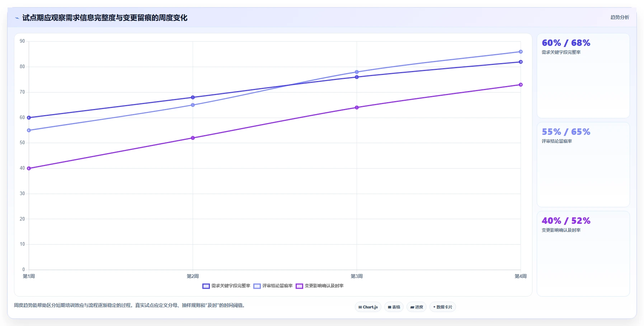Open the 60% / 68% stat card
Viewport: 644px width, 326px height.
tap(583, 76)
